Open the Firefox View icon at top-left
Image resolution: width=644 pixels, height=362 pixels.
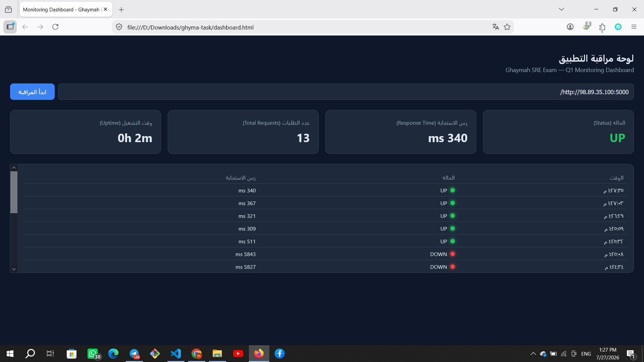8,9
